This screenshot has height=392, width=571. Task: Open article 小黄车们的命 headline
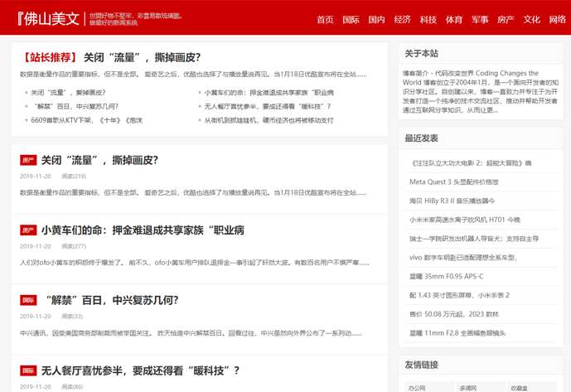pos(143,230)
